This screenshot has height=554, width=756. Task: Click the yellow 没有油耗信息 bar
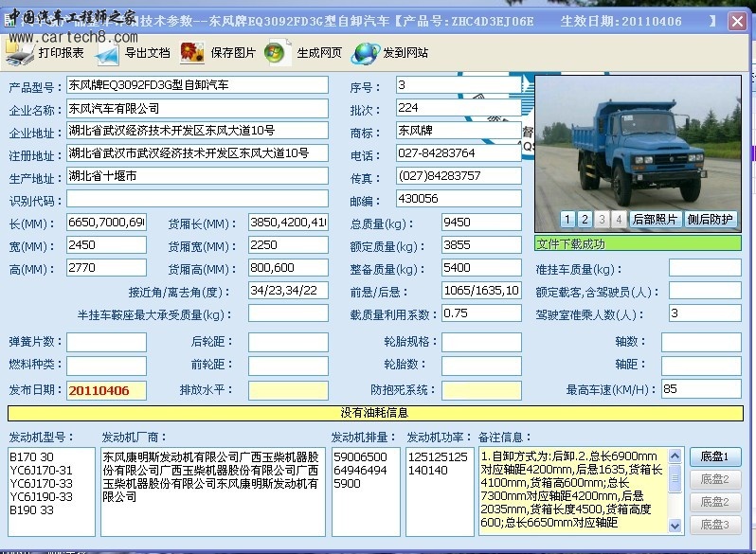click(x=375, y=413)
